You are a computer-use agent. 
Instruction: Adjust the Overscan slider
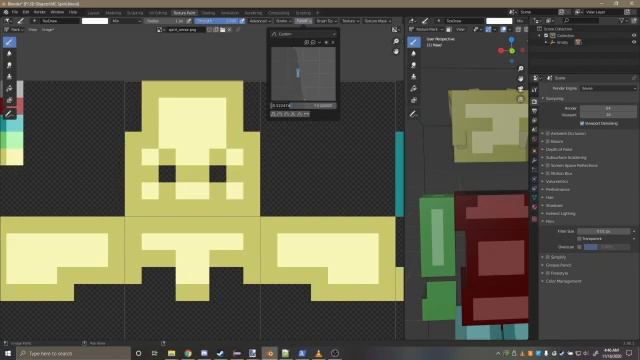(x=607, y=247)
